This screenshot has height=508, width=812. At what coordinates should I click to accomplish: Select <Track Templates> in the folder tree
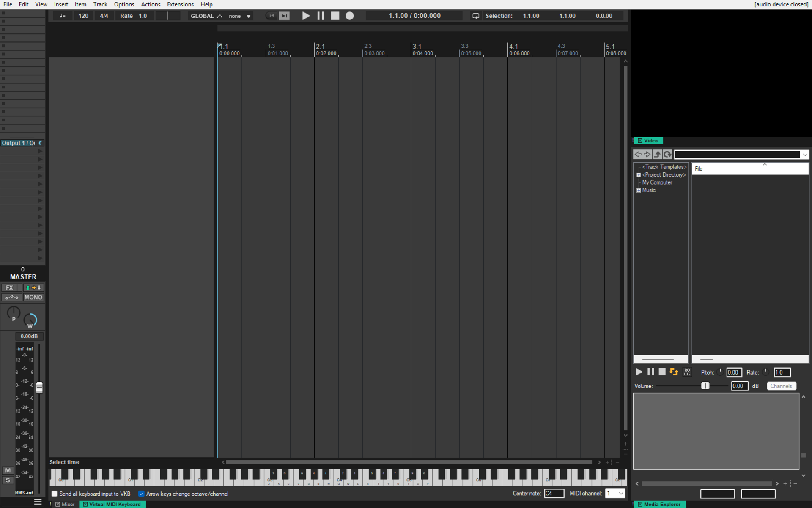664,167
